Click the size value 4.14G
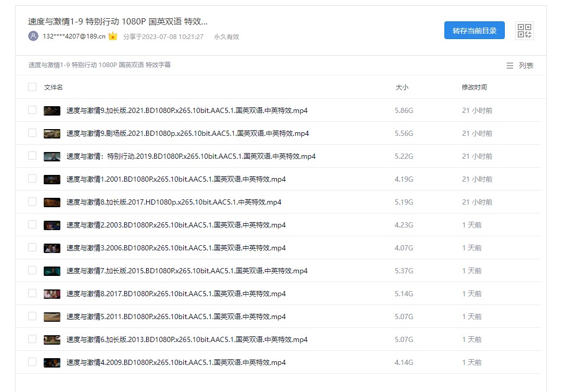This screenshot has width=562, height=392. coord(404,363)
